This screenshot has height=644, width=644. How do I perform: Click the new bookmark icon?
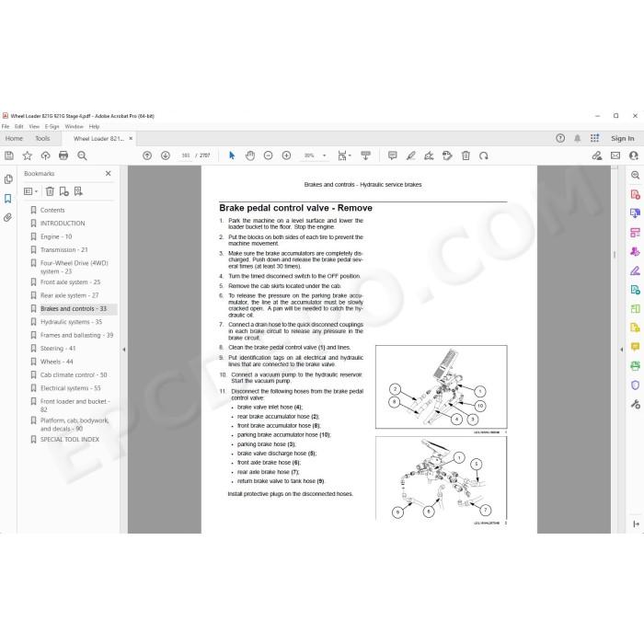(64, 191)
